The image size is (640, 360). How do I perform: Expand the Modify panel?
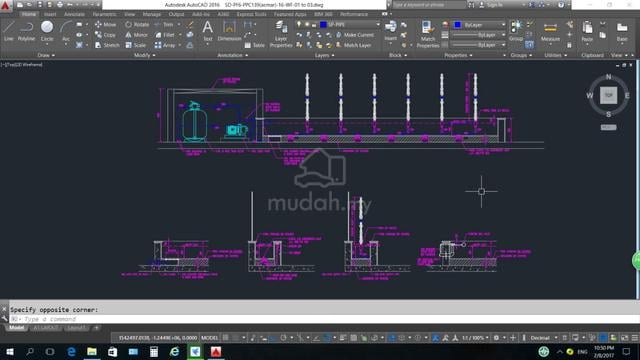coord(144,55)
